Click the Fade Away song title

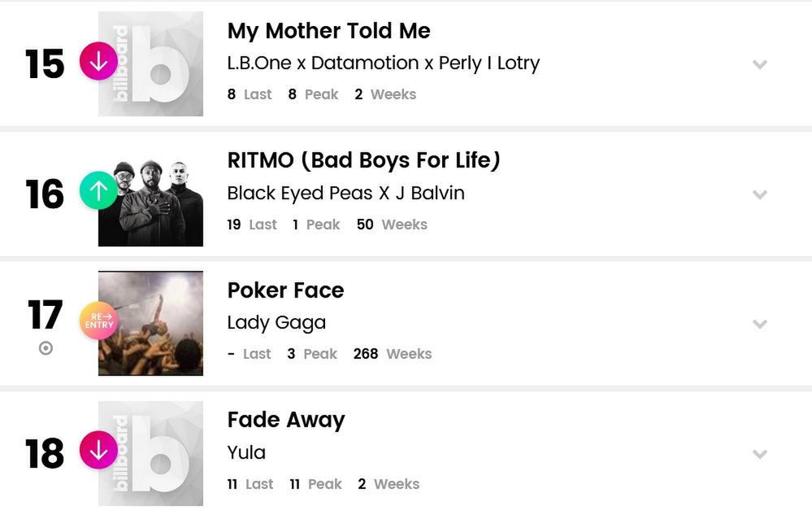coord(286,420)
